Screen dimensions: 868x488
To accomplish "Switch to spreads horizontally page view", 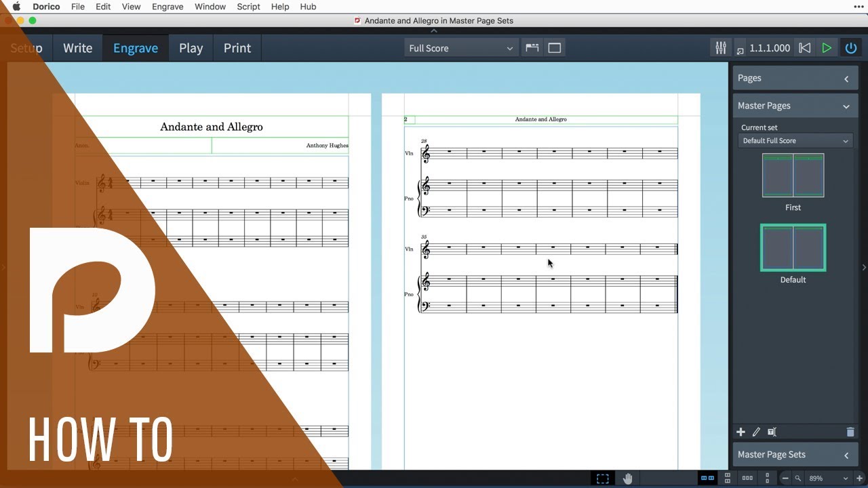I will coord(707,478).
